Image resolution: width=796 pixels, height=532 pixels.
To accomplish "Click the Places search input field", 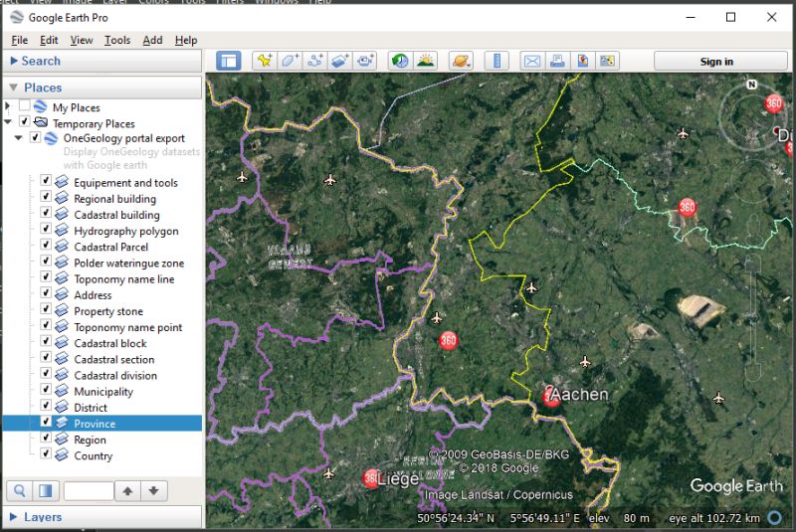I will click(x=89, y=491).
